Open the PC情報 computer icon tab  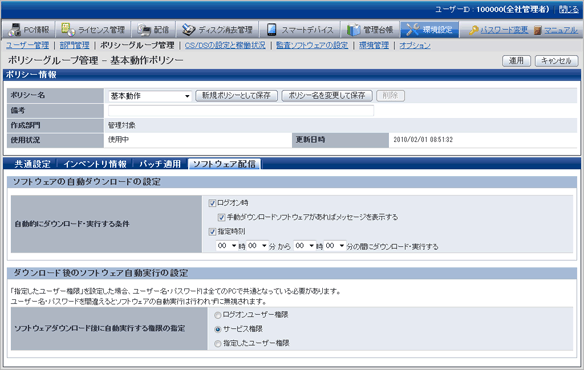[15, 29]
